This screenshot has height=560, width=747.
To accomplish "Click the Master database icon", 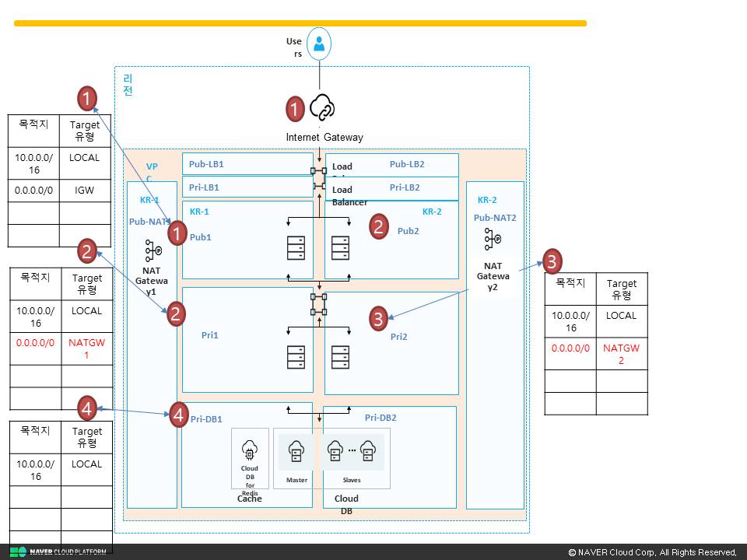I will 296,451.
